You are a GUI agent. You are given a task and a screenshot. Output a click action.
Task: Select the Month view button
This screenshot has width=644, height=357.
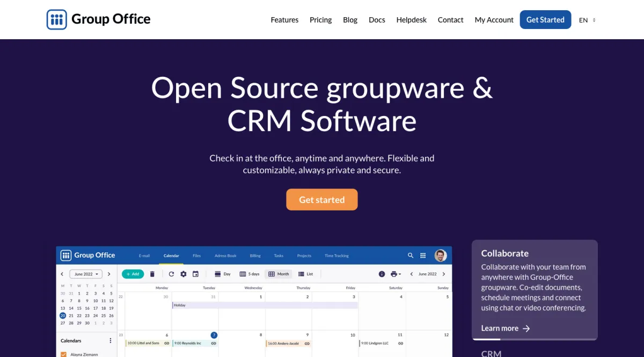(x=279, y=274)
